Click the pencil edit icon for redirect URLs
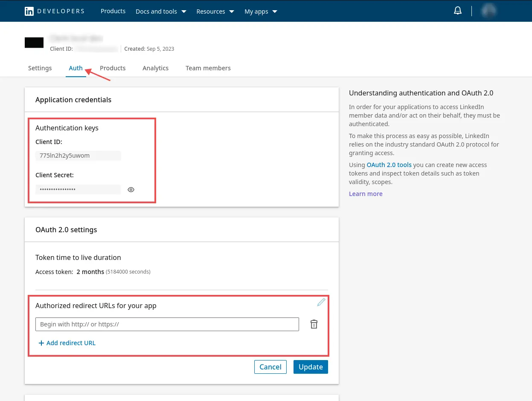Image resolution: width=532 pixels, height=401 pixels. [x=321, y=302]
